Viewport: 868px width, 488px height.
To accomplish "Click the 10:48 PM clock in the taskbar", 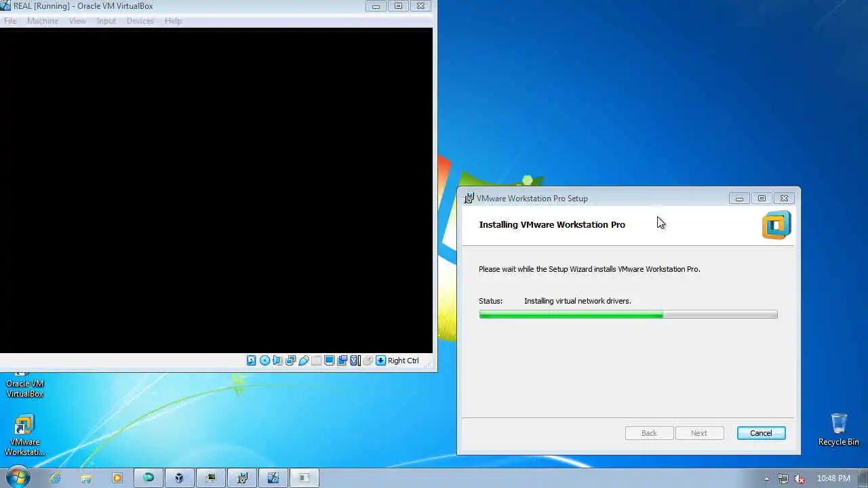I will 833,479.
